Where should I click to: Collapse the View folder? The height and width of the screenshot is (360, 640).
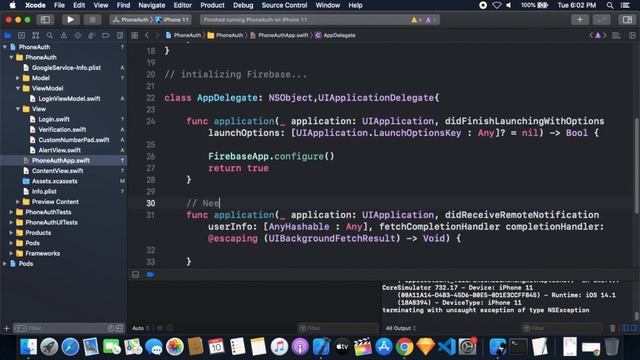(x=18, y=109)
